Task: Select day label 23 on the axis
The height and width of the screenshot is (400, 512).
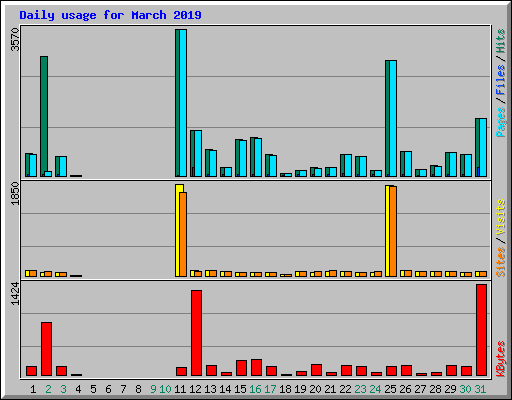Action: point(360,389)
